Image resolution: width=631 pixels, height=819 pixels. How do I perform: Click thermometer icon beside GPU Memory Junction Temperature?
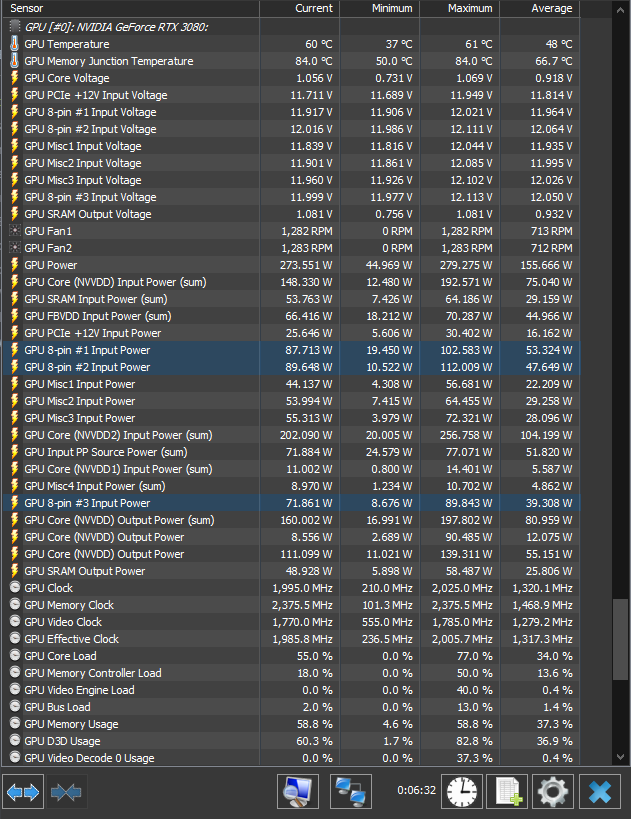coord(15,61)
